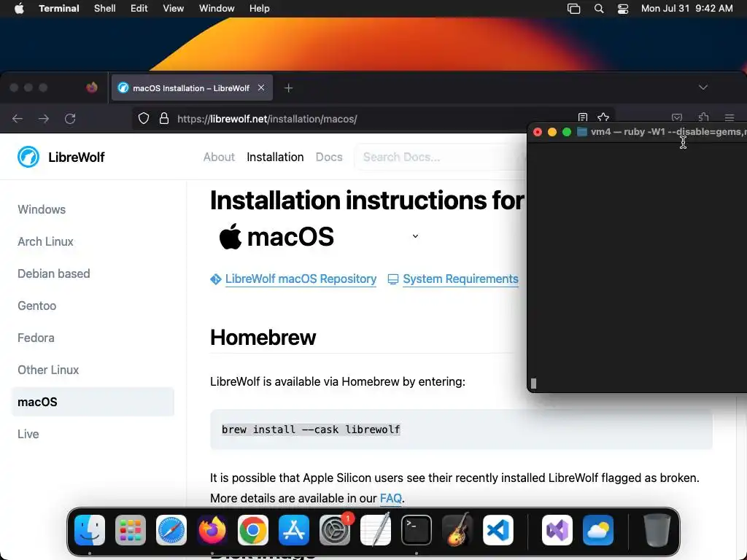747x560 pixels.
Task: Select Other Linux in the sidebar
Action: 48,370
